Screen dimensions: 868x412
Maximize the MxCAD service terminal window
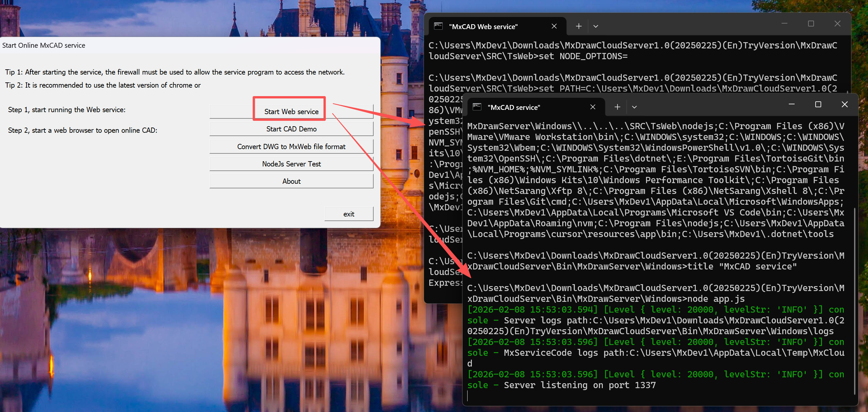click(818, 104)
